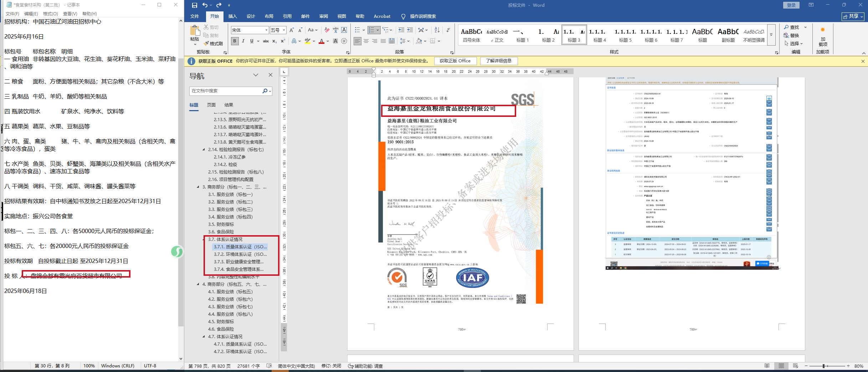Click the red font color swatch
This screenshot has width=868, height=372.
coord(322,41)
